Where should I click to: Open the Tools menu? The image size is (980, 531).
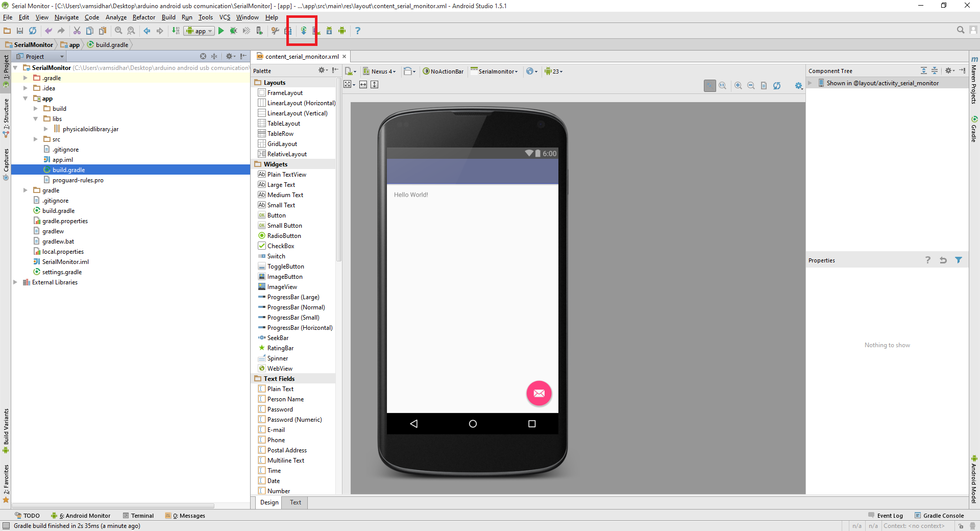click(206, 17)
